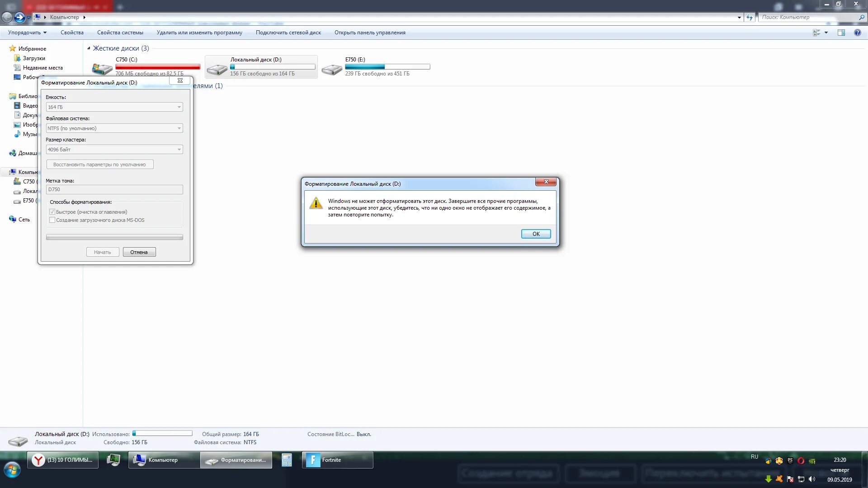Toggle the preview pane icon
Viewport: 868px width, 488px height.
[841, 33]
